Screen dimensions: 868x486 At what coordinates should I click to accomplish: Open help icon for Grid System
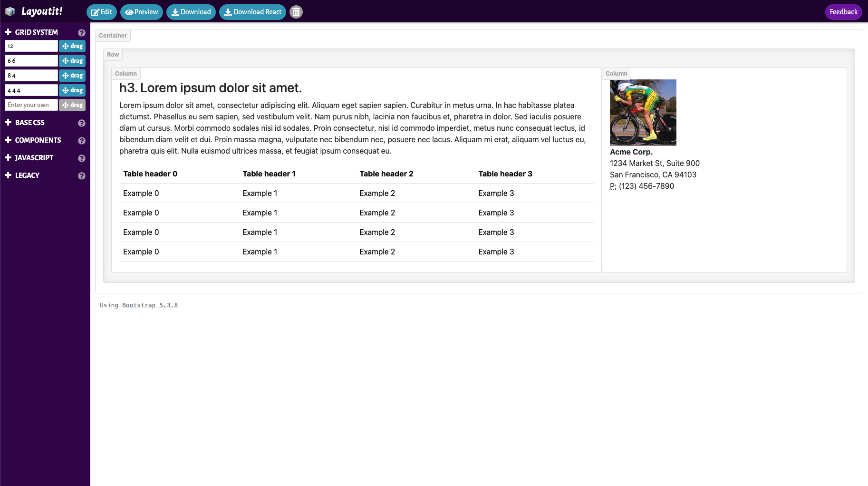coord(82,33)
